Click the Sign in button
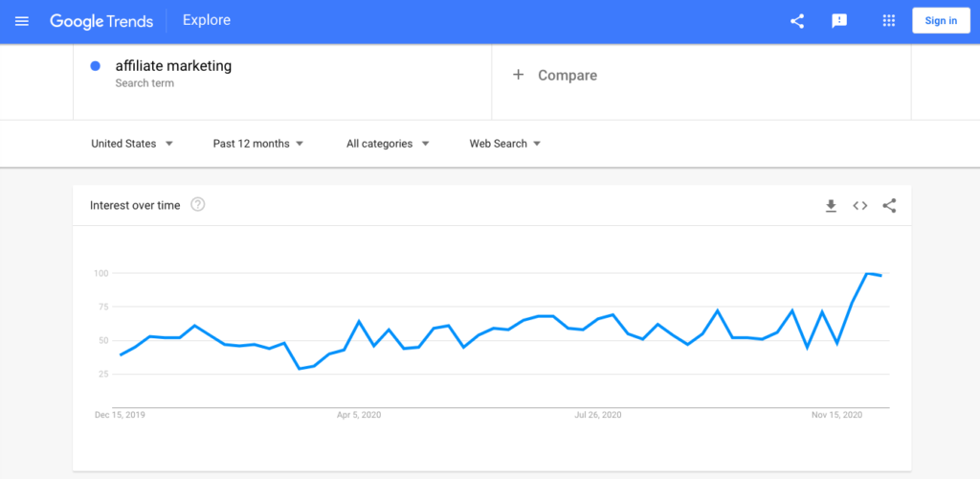The height and width of the screenshot is (479, 980). pos(940,21)
